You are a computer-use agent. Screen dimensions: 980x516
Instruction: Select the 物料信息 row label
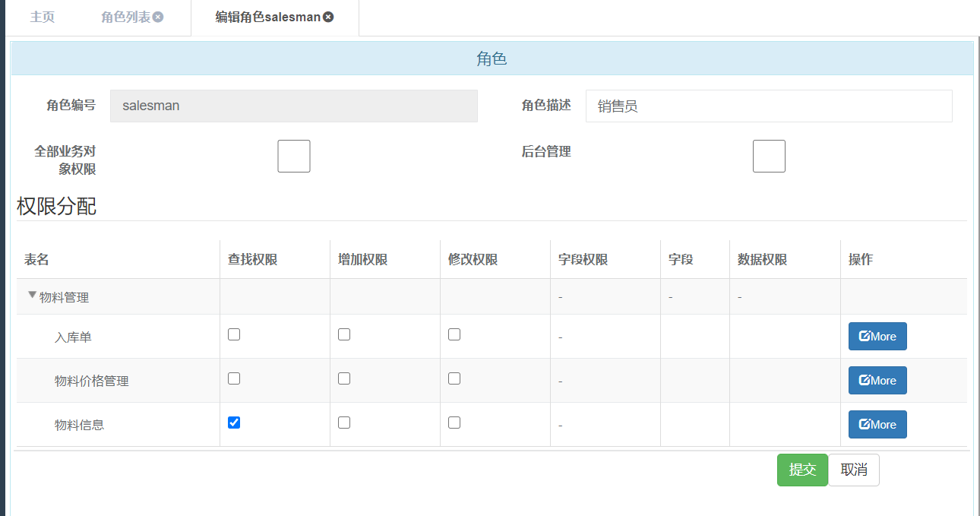pyautogui.click(x=79, y=425)
